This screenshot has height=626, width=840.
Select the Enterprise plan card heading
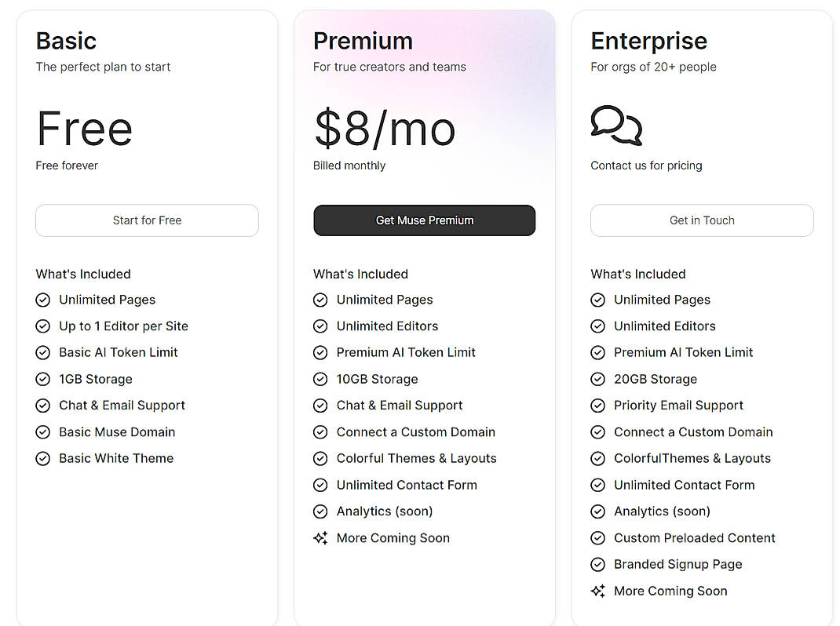tap(649, 41)
